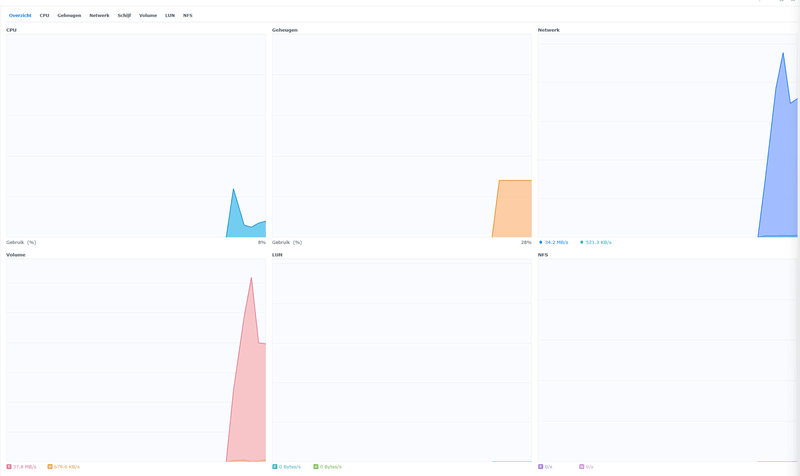Click the red Volume throughput graph area
Viewport: 800px width, 476px height.
[x=248, y=388]
